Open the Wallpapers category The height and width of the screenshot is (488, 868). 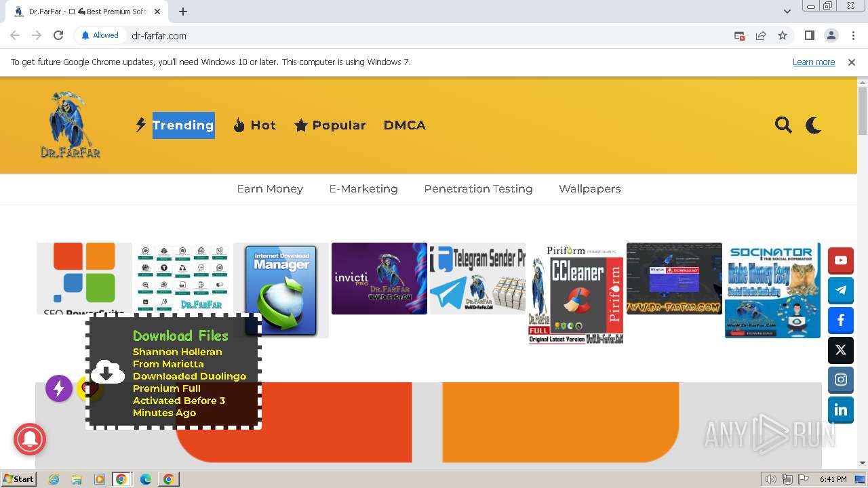tap(590, 189)
